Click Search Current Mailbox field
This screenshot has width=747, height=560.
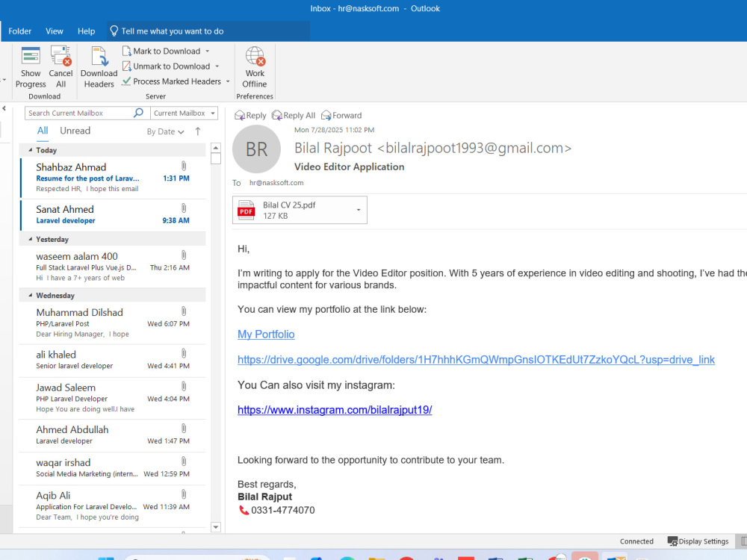tap(80, 113)
